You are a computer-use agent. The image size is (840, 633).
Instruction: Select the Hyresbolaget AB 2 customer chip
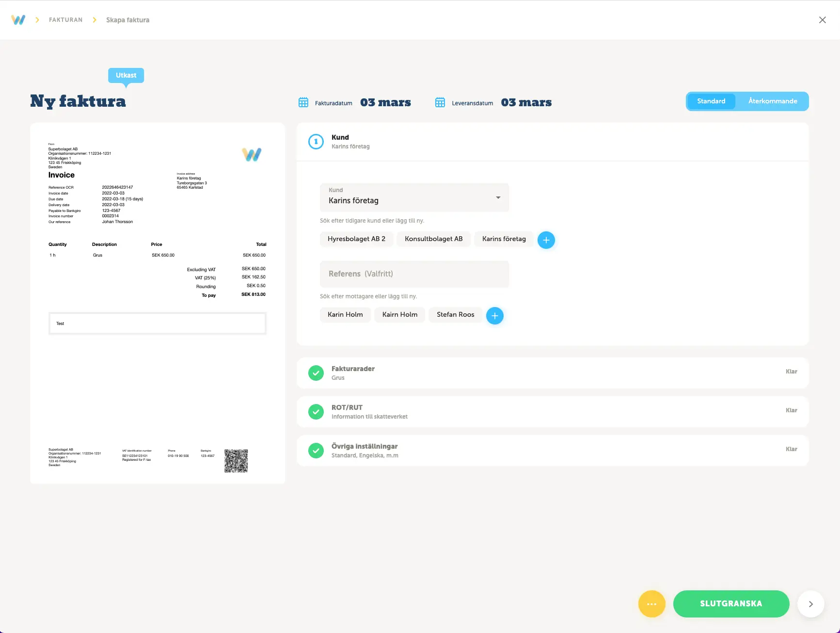click(x=356, y=239)
